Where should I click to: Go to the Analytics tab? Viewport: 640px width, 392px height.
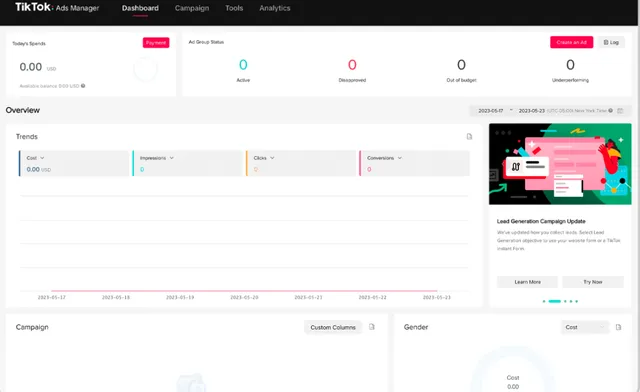point(275,8)
